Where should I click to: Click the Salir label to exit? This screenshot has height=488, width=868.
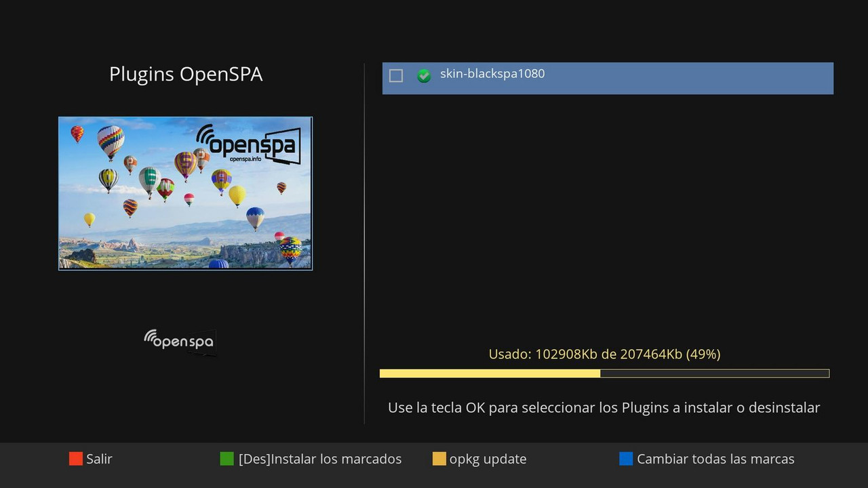click(99, 459)
